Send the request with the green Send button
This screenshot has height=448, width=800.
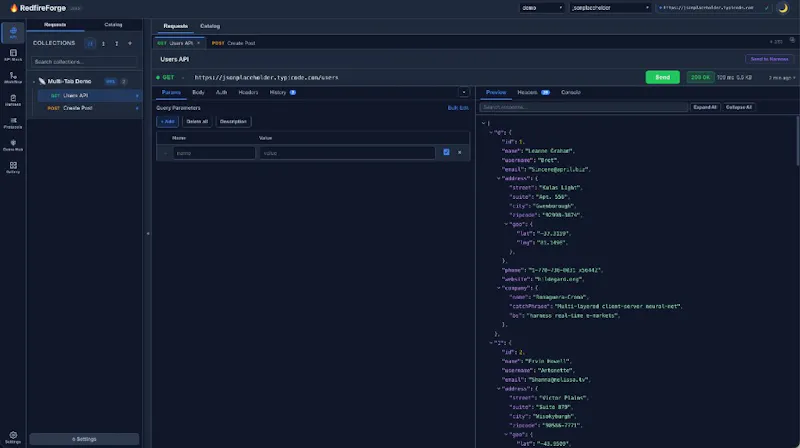coord(662,77)
